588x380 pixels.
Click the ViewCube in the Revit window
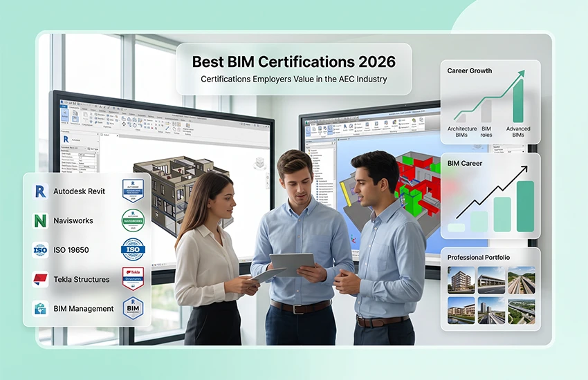pyautogui.click(x=259, y=164)
